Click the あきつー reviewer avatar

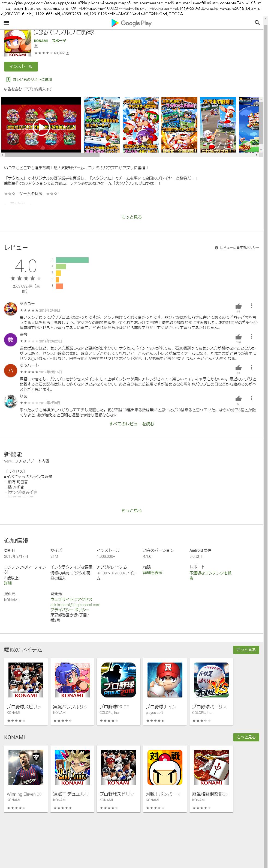pyautogui.click(x=10, y=309)
